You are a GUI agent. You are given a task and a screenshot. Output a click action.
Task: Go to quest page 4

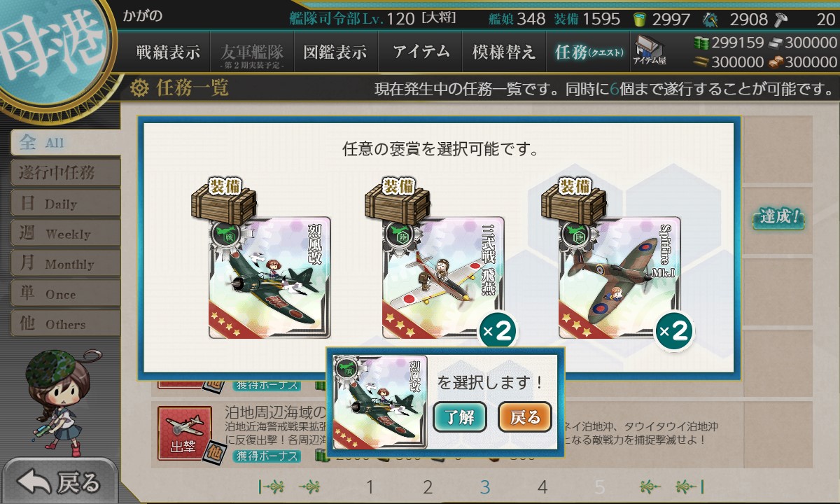click(542, 486)
